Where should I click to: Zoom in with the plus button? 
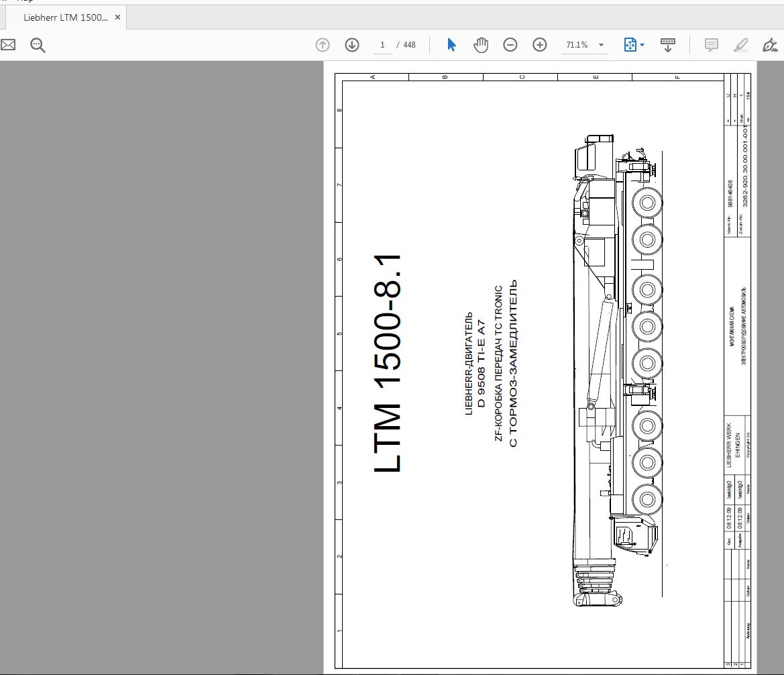539,45
